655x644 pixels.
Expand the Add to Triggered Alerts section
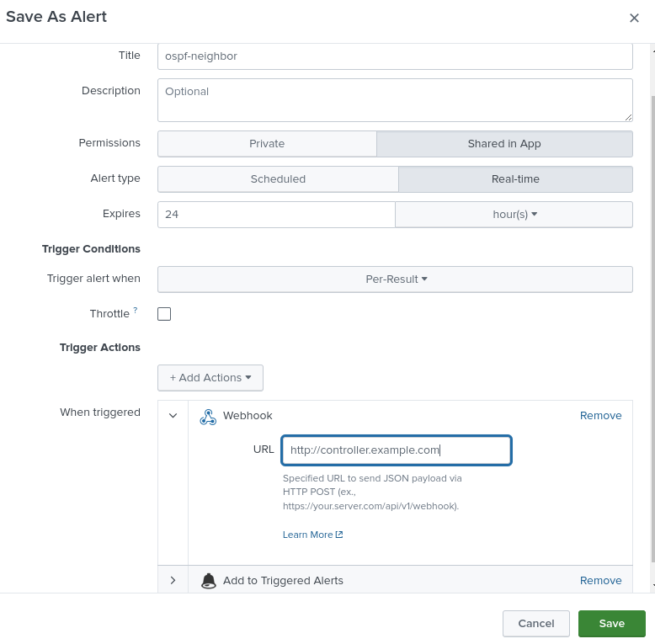tap(173, 580)
